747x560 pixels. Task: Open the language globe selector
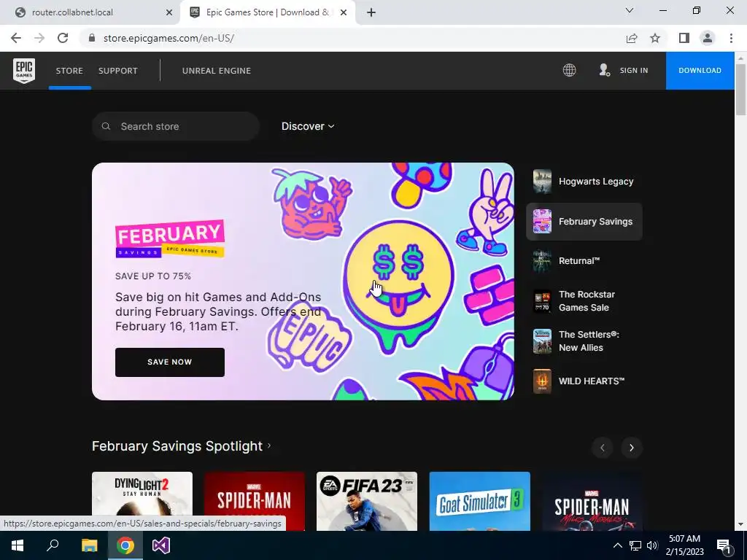[569, 71]
